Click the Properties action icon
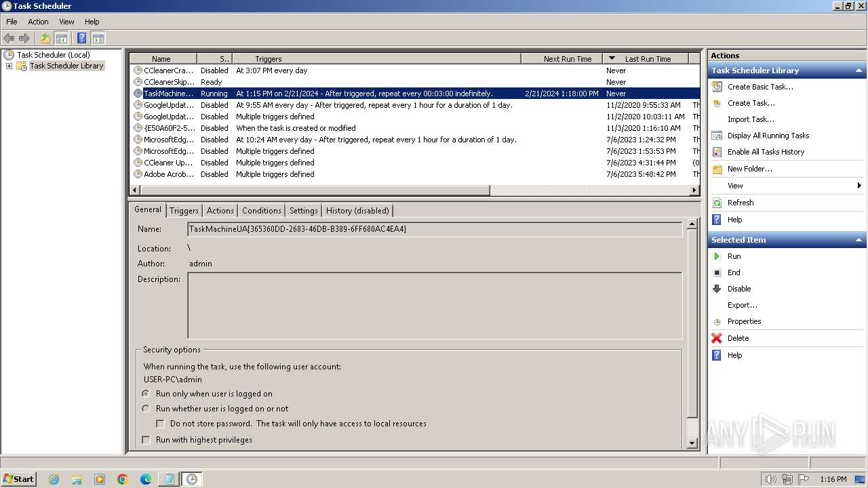Image resolution: width=868 pixels, height=488 pixels. click(x=717, y=322)
